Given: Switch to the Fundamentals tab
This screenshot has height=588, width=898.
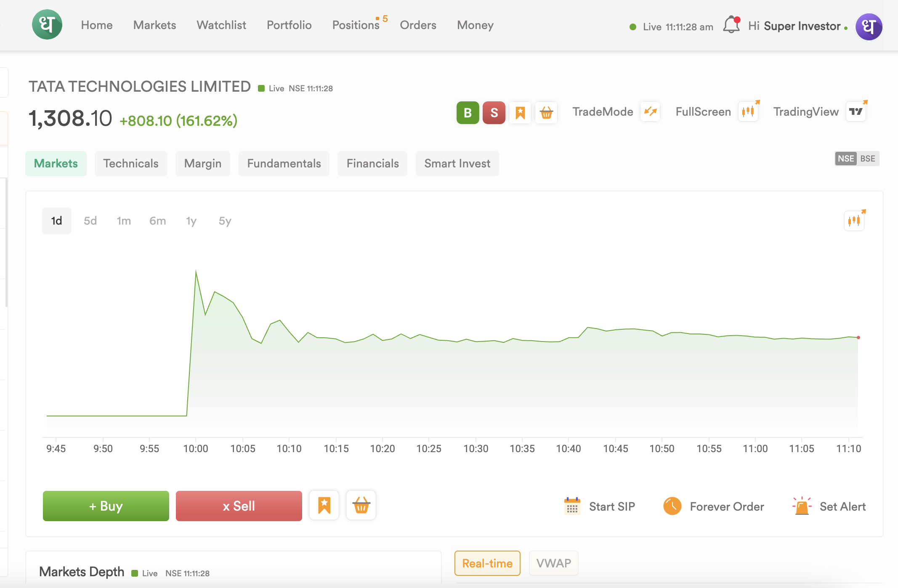Looking at the screenshot, I should [x=284, y=164].
